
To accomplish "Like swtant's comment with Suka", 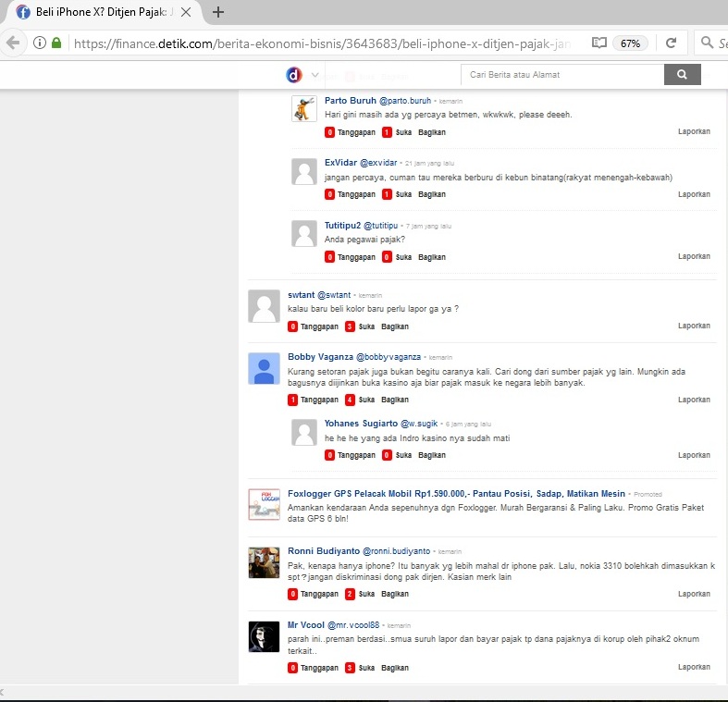I will tap(366, 326).
